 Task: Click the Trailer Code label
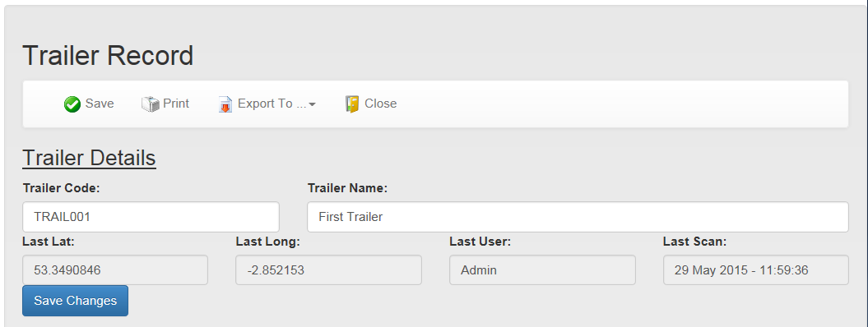pos(61,188)
